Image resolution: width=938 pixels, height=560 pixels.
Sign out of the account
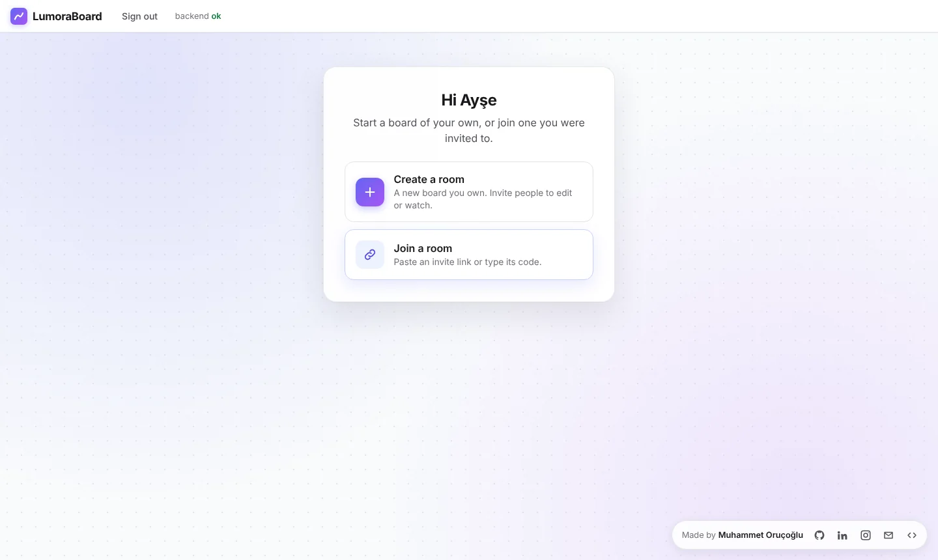139,16
